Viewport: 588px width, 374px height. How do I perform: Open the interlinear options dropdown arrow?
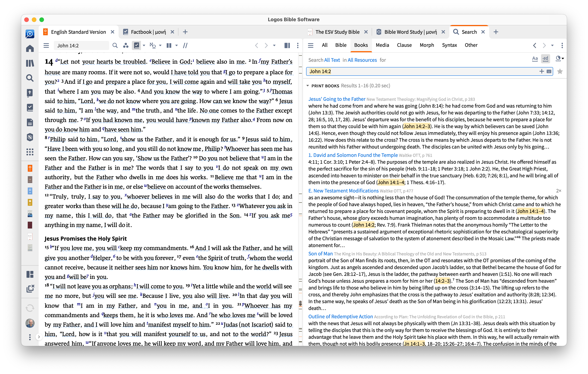(160, 45)
